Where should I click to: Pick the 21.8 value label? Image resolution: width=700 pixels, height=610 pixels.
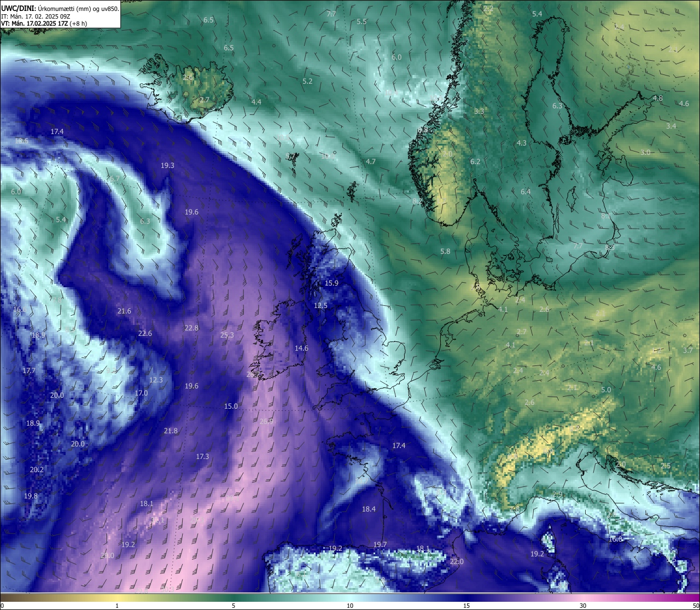pyautogui.click(x=171, y=431)
